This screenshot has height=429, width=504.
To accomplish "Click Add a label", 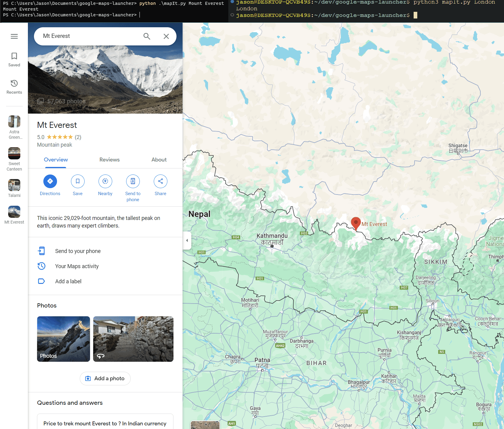I will (105, 281).
